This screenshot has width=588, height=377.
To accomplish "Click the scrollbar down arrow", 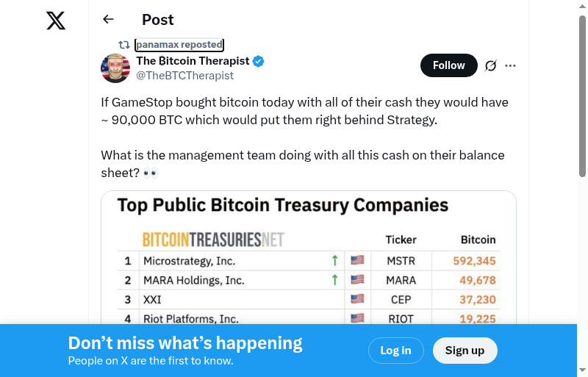I will tap(582, 370).
